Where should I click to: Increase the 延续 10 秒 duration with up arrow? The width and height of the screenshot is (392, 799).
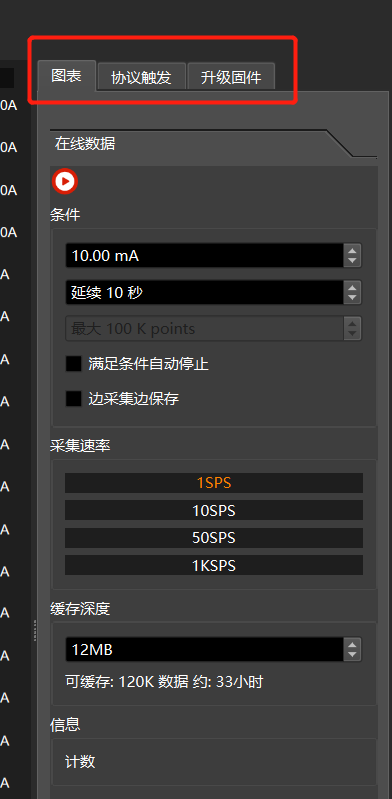[x=352, y=287]
